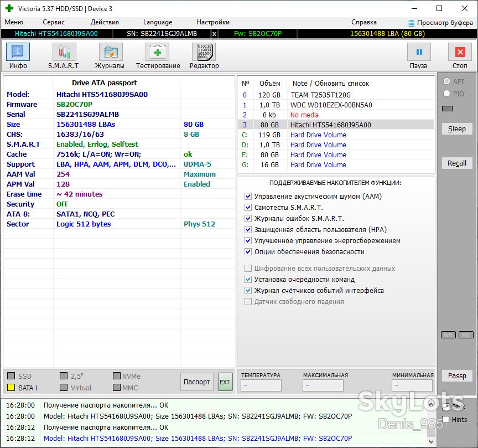Toggle the Журнал счётчиков событий интерфейса checkbox
This screenshot has height=448, width=478.
tap(248, 291)
